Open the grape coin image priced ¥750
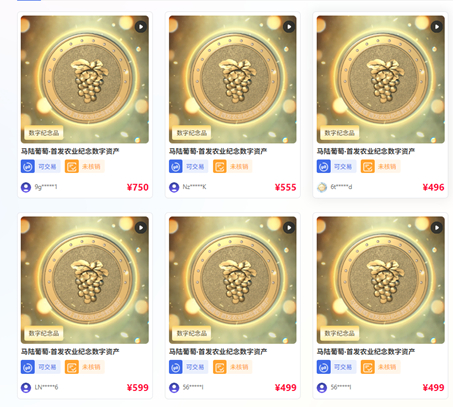Screen dimensions: 453x407 click(85, 79)
